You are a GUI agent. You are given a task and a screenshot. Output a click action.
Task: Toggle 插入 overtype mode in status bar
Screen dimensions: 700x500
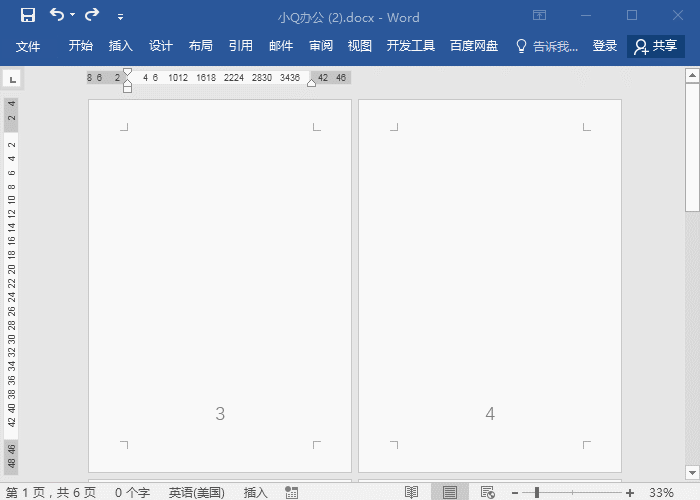point(255,492)
